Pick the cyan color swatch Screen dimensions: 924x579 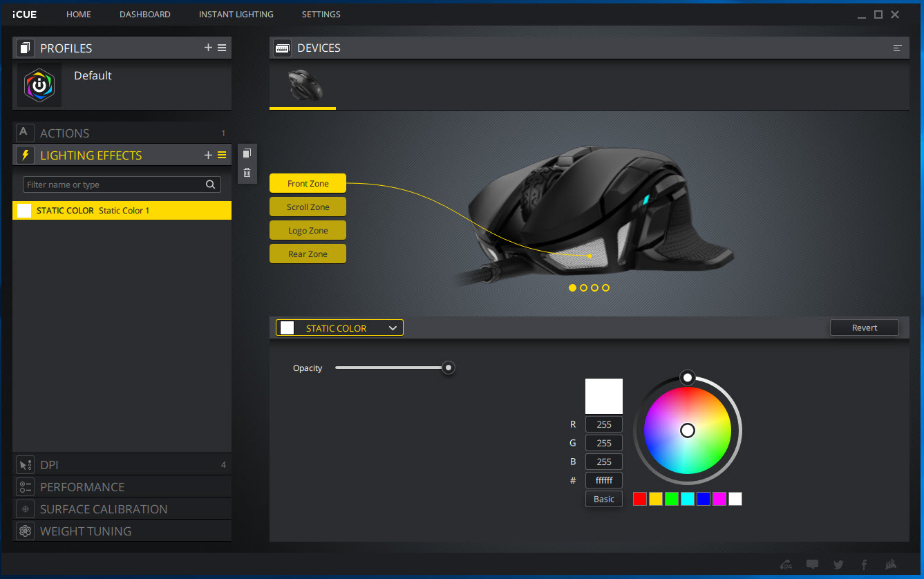click(688, 499)
